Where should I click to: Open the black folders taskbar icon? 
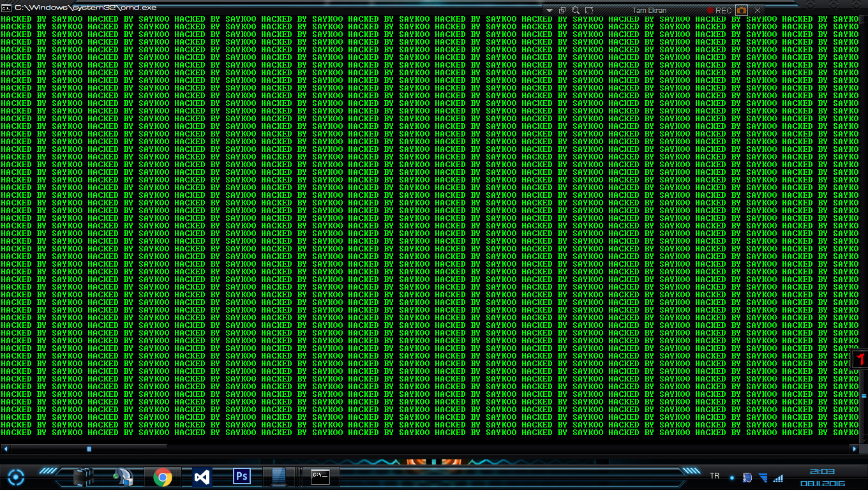tap(84, 477)
